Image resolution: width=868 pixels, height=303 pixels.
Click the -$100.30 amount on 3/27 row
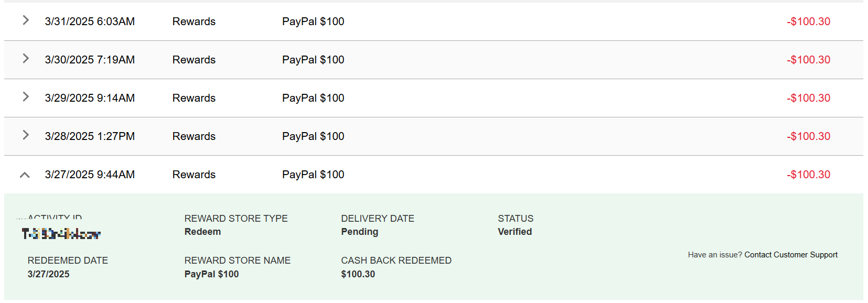808,175
